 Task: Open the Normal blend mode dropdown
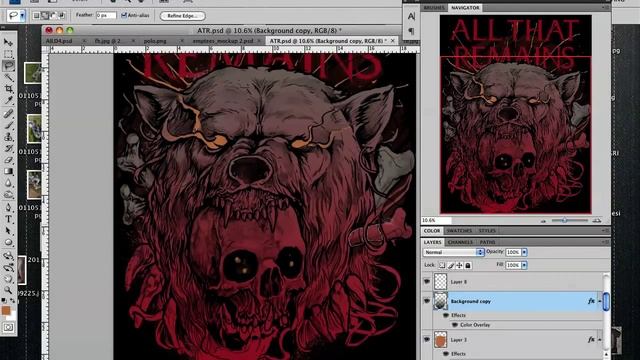coord(454,252)
